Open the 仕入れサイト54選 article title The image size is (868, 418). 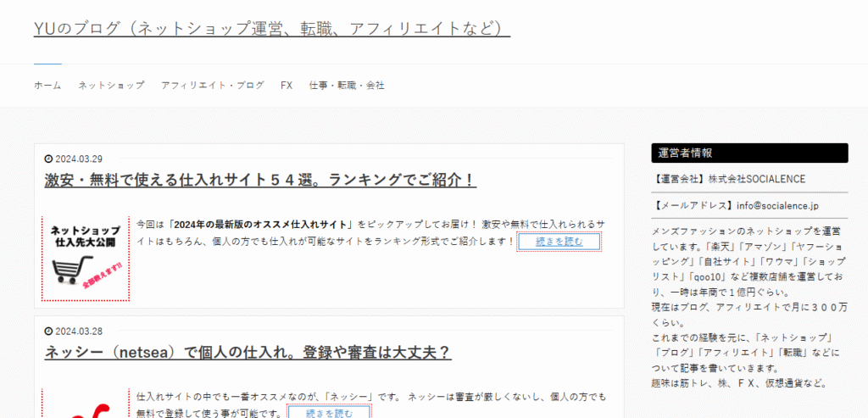260,181
